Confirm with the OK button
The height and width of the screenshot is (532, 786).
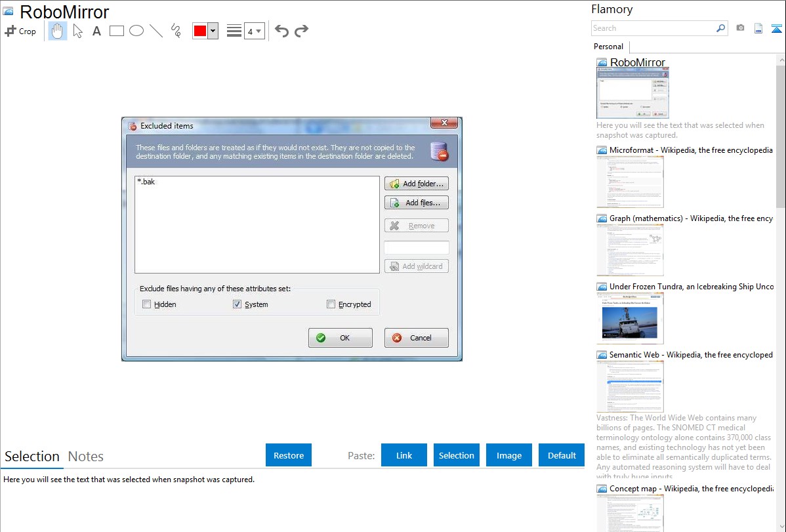[341, 337]
